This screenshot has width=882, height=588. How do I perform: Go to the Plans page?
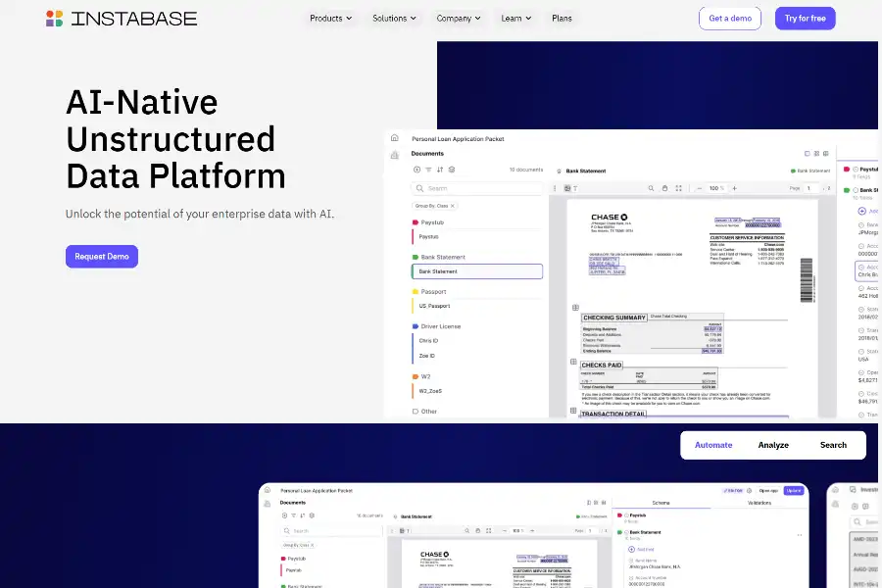562,18
